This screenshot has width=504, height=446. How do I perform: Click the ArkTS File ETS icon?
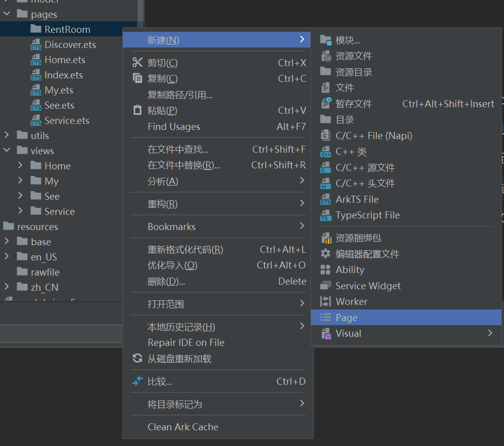click(326, 199)
